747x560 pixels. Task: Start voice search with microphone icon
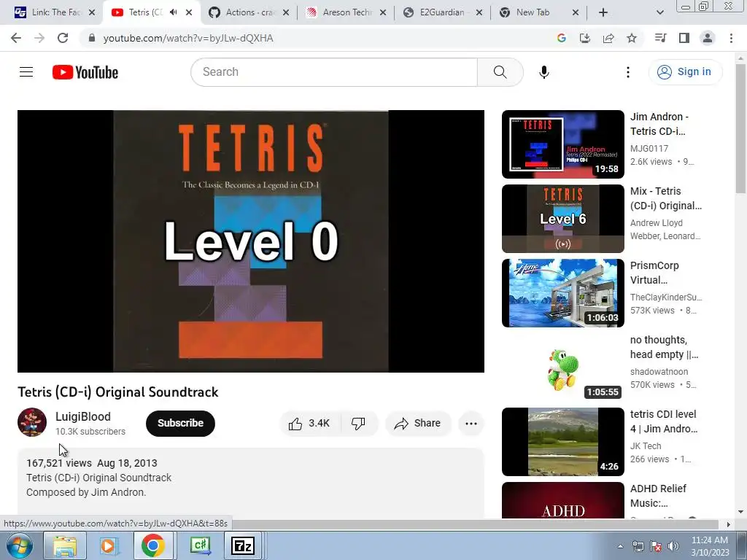tap(544, 72)
